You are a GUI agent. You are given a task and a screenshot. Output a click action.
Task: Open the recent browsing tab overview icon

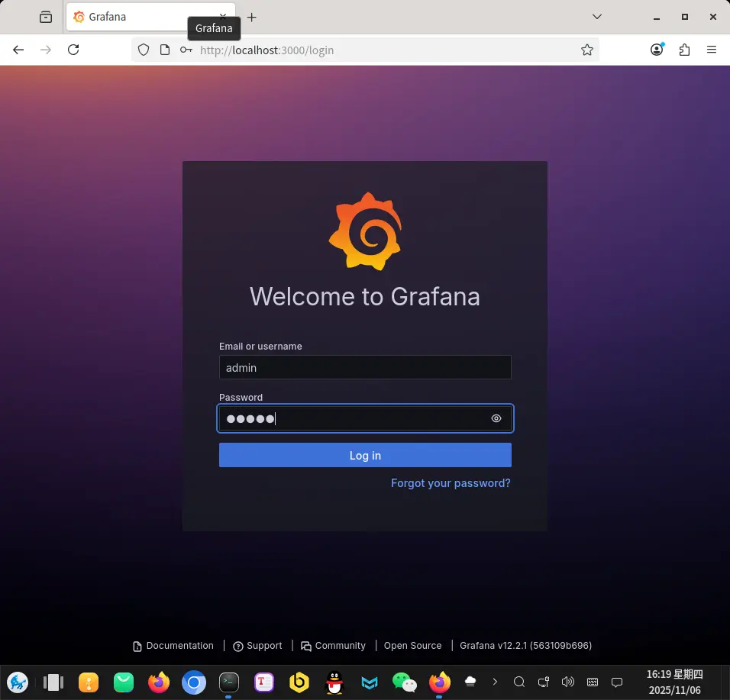pyautogui.click(x=46, y=18)
